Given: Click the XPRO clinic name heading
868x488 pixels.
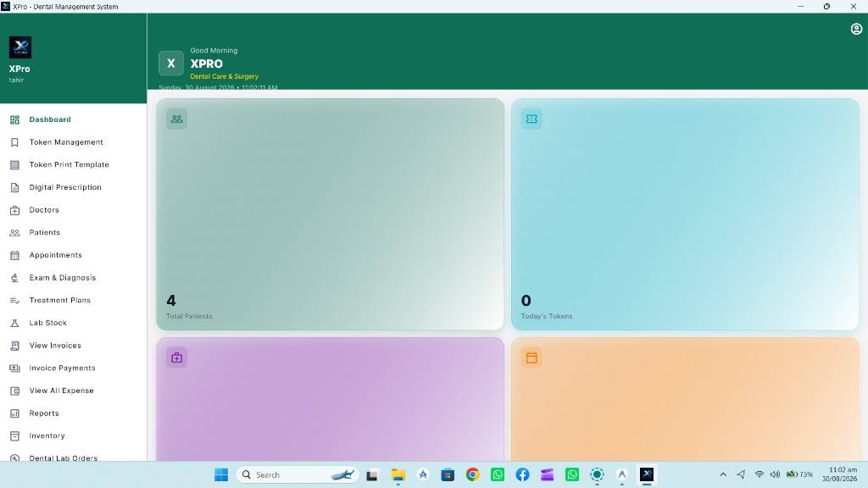Looking at the screenshot, I should 207,64.
